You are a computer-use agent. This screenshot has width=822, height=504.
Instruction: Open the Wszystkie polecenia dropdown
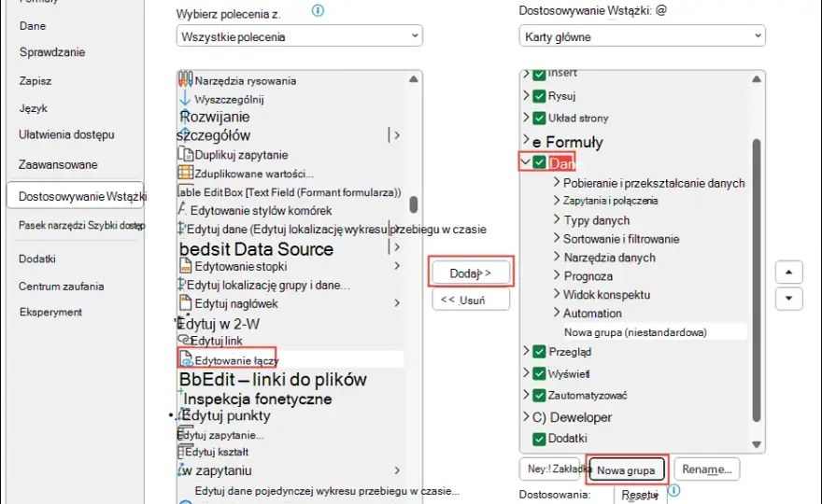pos(299,36)
